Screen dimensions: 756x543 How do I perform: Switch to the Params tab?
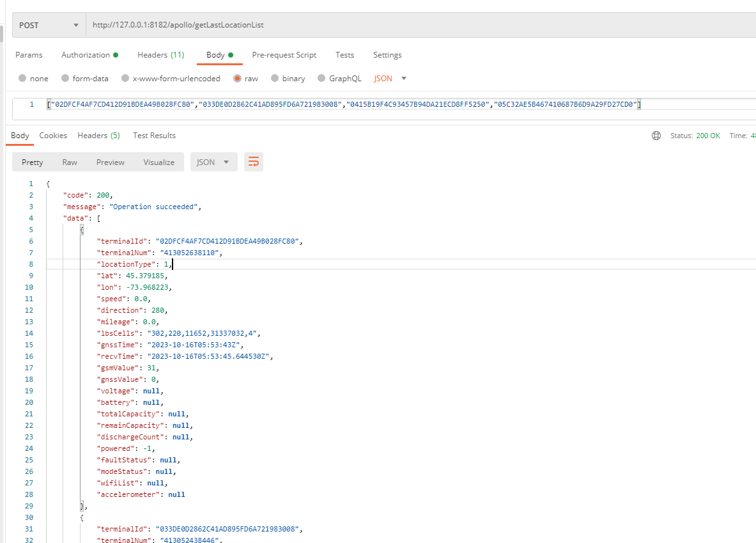(x=29, y=55)
